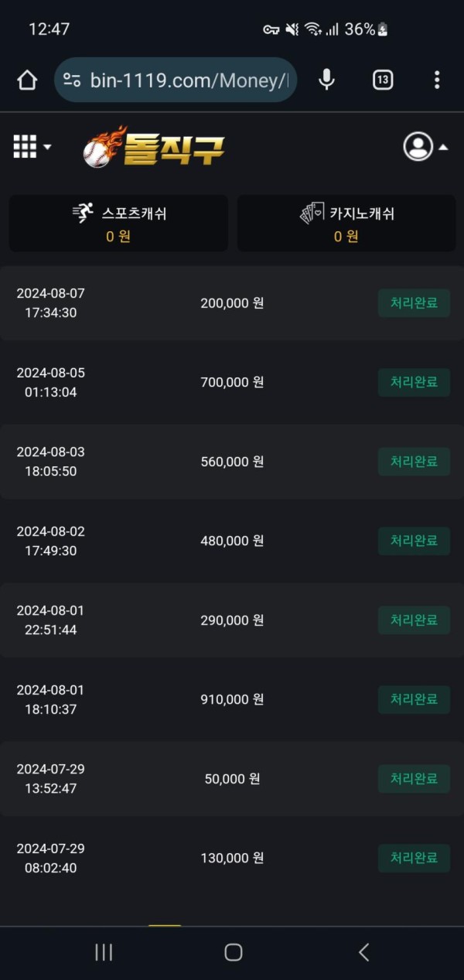
Task: Tap the site settings icon in address bar
Action: coord(72,80)
